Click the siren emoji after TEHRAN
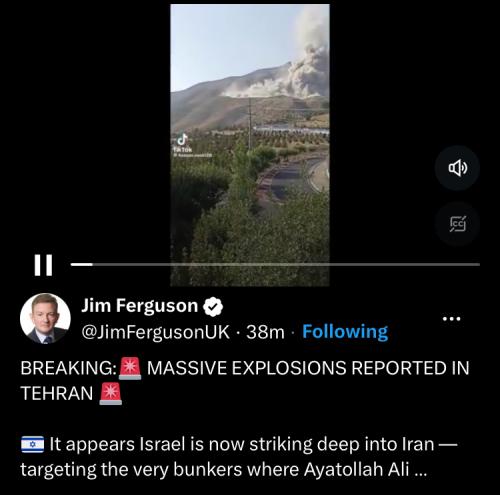The height and width of the screenshot is (495, 500). click(x=111, y=394)
